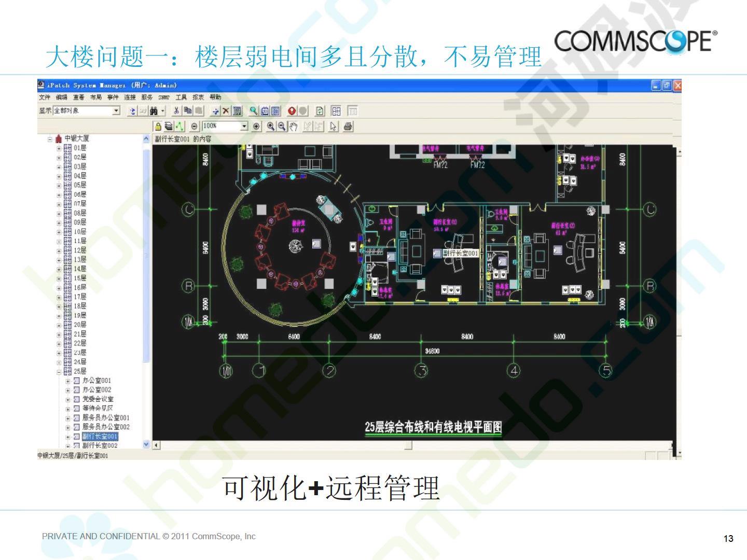Click status bar path 中银大厦/25层/副行长室001
This screenshot has width=747, height=560.
(x=73, y=456)
